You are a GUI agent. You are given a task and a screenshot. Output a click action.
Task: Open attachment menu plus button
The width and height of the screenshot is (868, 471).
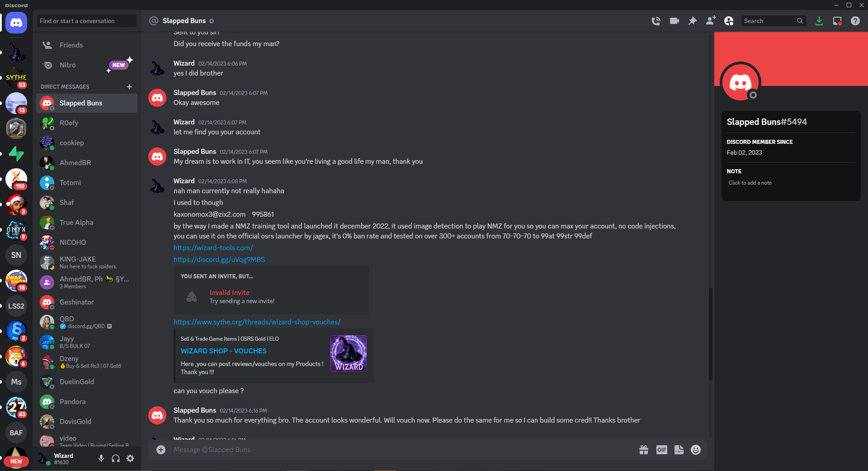pos(161,450)
